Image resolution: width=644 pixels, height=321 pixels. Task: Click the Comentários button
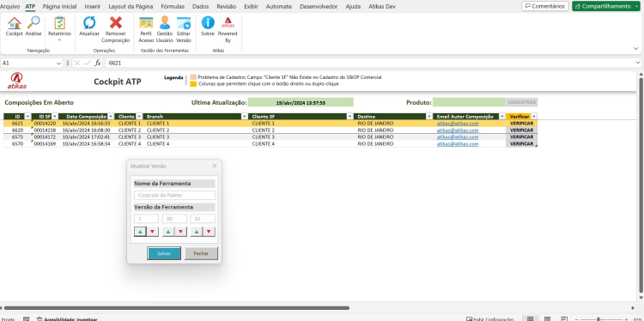click(x=545, y=6)
